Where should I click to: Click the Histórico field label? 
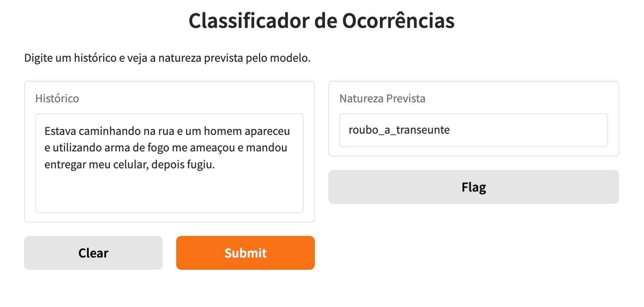(57, 99)
